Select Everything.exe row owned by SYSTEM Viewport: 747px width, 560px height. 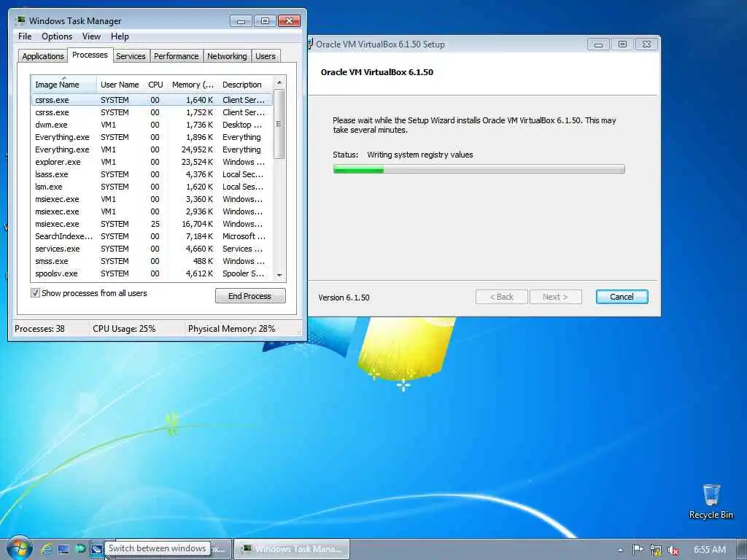[x=152, y=137]
